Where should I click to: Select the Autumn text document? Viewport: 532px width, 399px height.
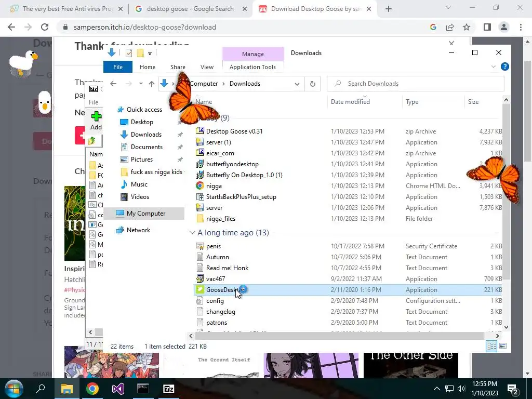218,257
